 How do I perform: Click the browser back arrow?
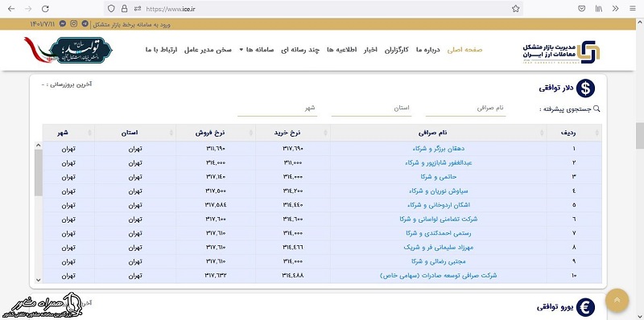click(11, 9)
